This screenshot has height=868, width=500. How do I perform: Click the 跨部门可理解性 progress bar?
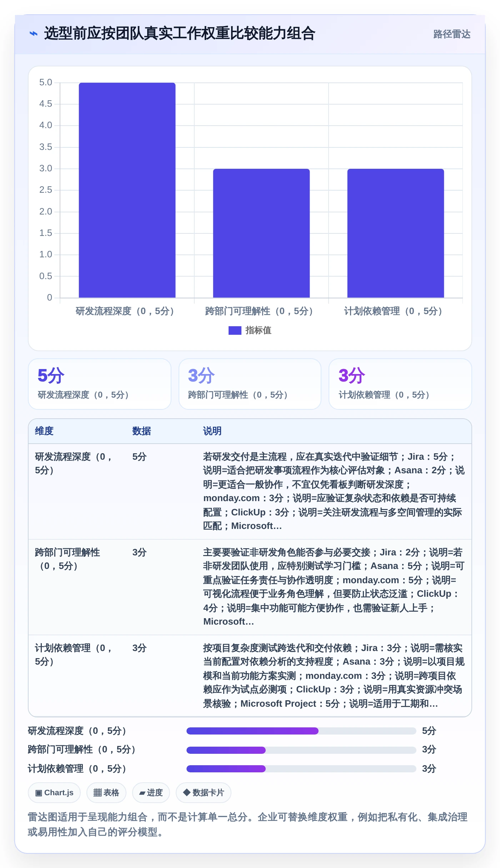(x=301, y=750)
